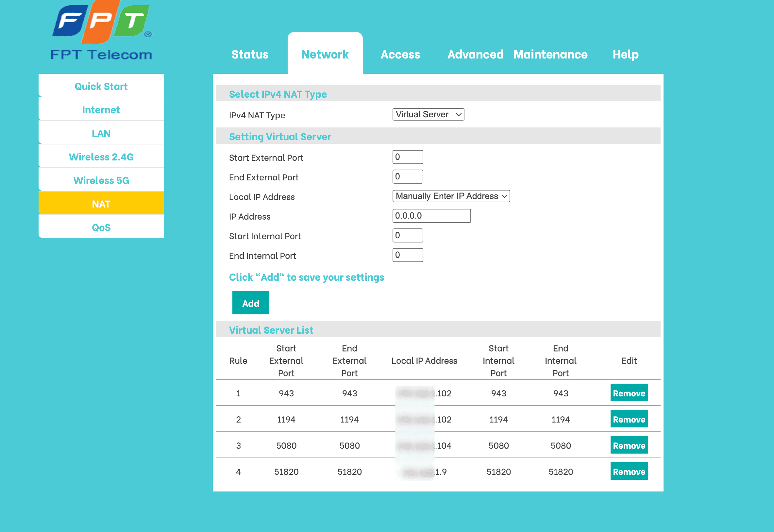Select Quick Start in sidebar
This screenshot has height=532, width=774.
pyautogui.click(x=101, y=86)
